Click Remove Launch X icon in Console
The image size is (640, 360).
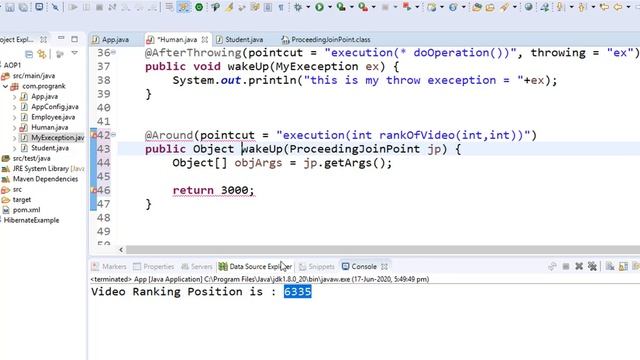click(x=579, y=267)
